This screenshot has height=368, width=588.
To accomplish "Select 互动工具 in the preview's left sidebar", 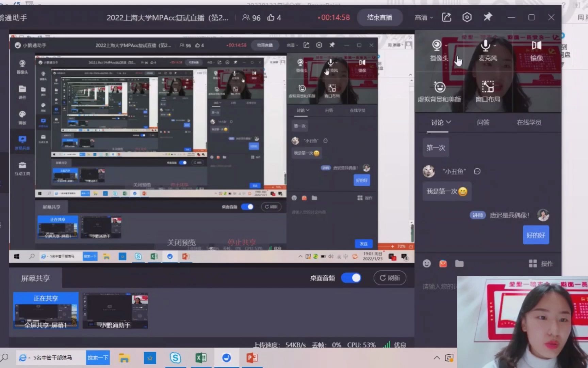I will click(22, 168).
